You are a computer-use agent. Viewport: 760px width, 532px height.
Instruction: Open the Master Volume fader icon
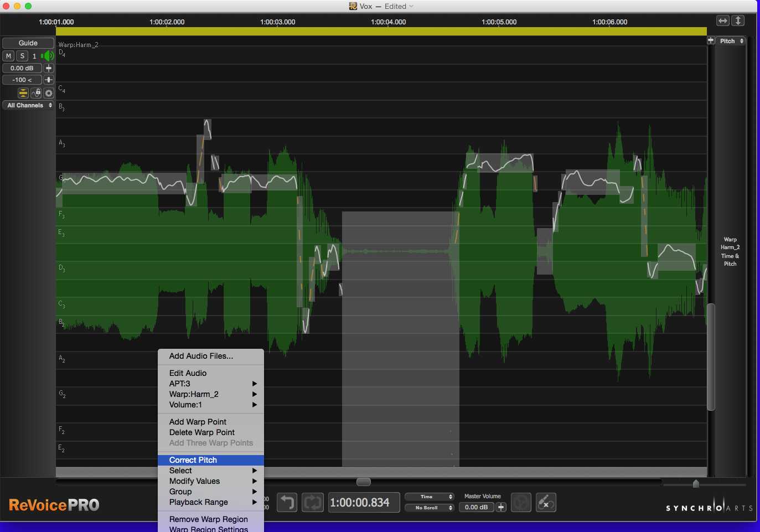click(501, 507)
